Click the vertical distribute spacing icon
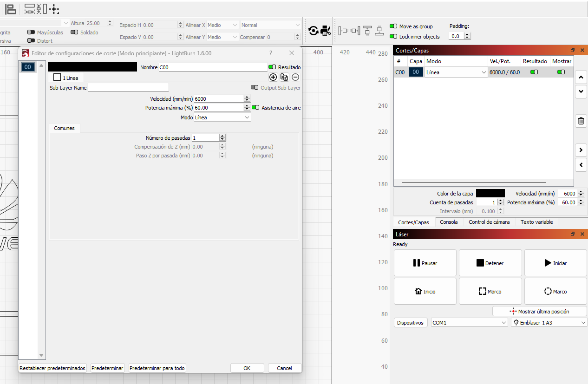Screen dimensions: 588x384 (41, 9)
